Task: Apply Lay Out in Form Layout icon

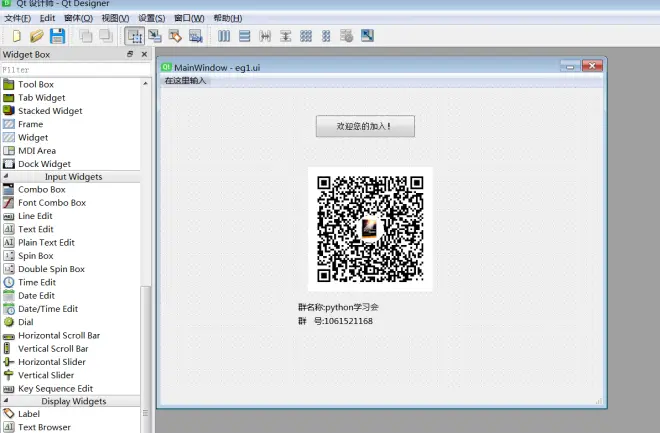Action: (326, 36)
